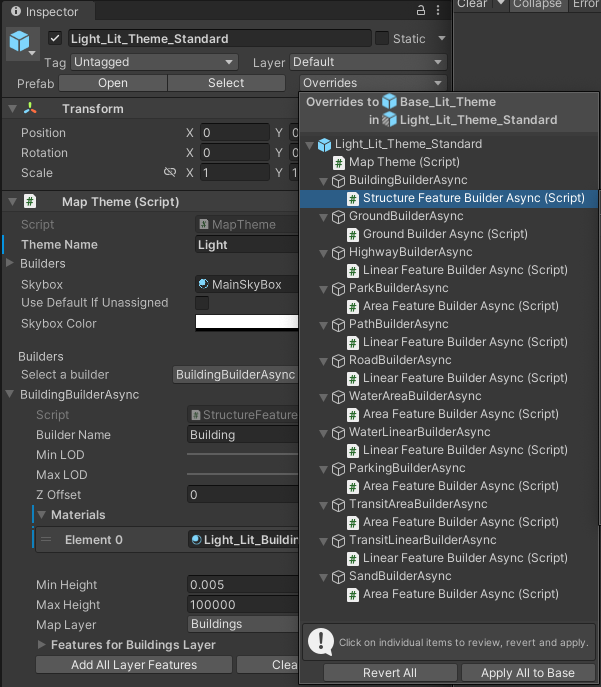Collapse the Transform component foldout
This screenshot has height=687, width=601.
[13, 109]
